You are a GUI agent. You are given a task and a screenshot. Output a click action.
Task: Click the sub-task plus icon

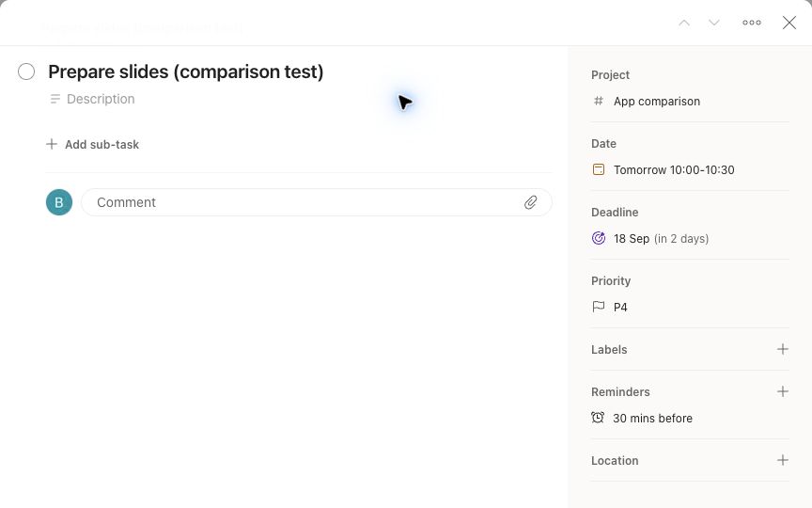[52, 144]
